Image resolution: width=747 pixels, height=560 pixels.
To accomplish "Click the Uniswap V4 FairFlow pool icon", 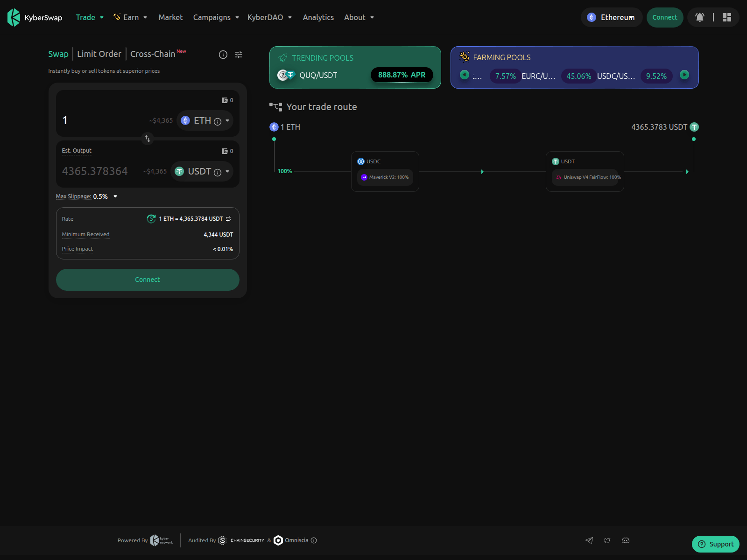I will (558, 177).
